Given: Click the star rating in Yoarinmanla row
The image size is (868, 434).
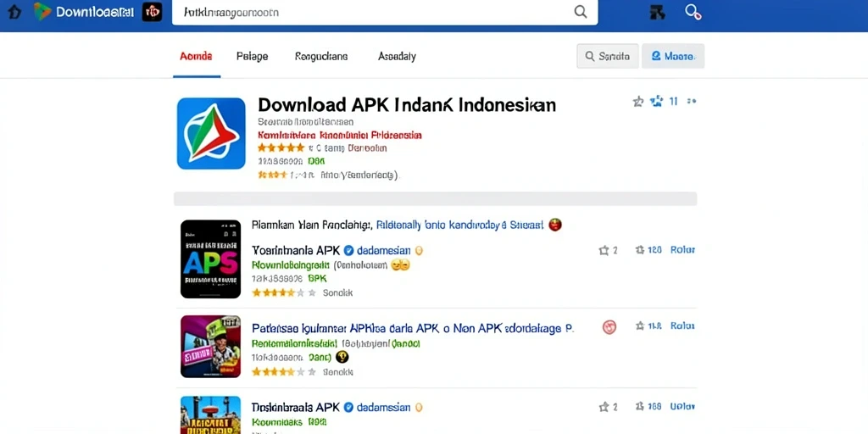Looking at the screenshot, I should [x=284, y=292].
